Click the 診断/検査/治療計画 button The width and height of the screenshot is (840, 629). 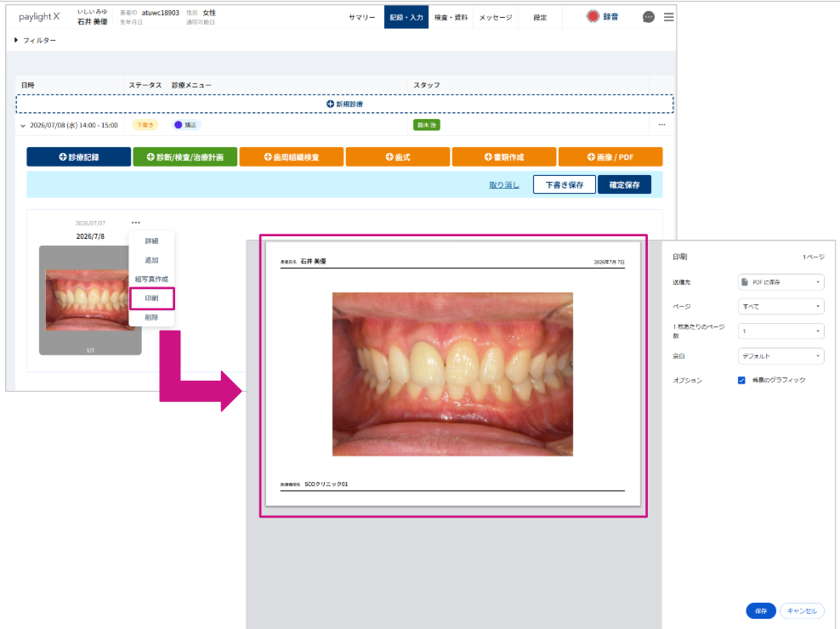click(x=184, y=157)
